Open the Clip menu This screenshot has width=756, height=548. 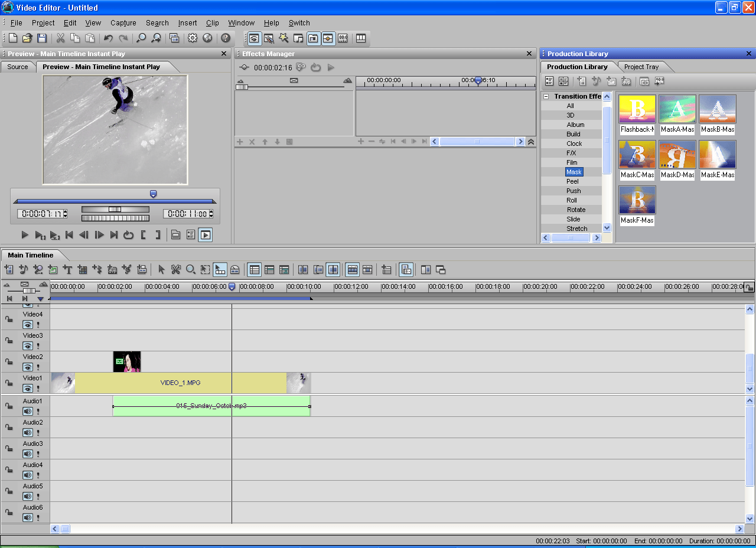pos(212,23)
